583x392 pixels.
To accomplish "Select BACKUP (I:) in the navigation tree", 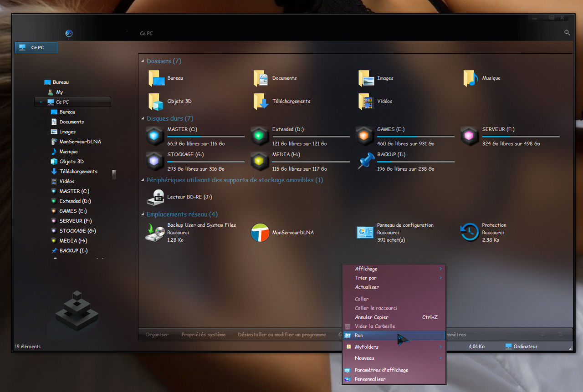I will [73, 251].
